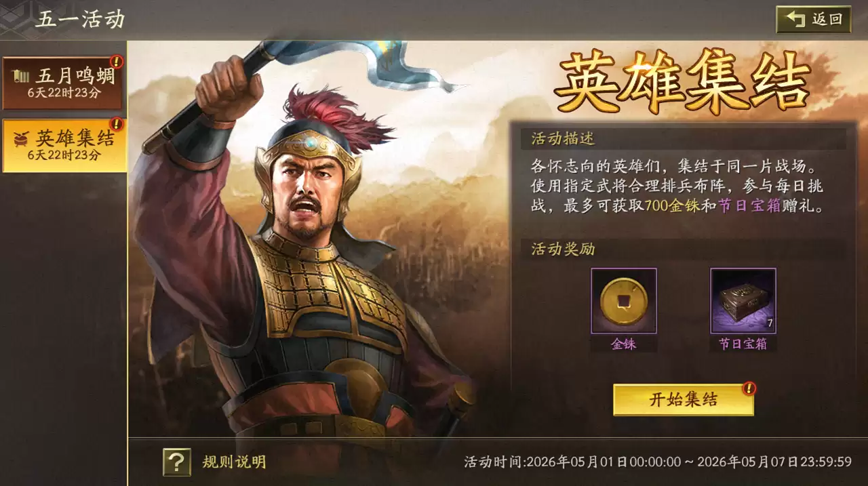Click the 返回 back button

point(813,20)
